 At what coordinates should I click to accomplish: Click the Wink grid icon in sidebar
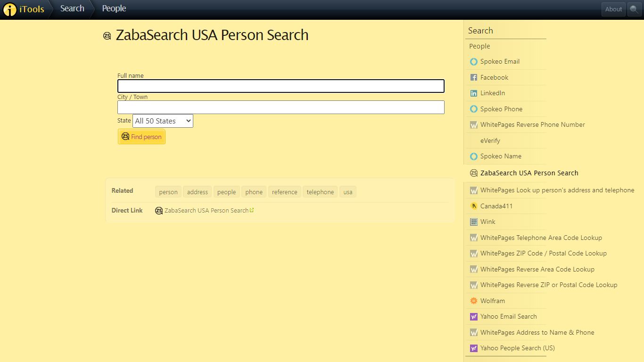point(474,222)
